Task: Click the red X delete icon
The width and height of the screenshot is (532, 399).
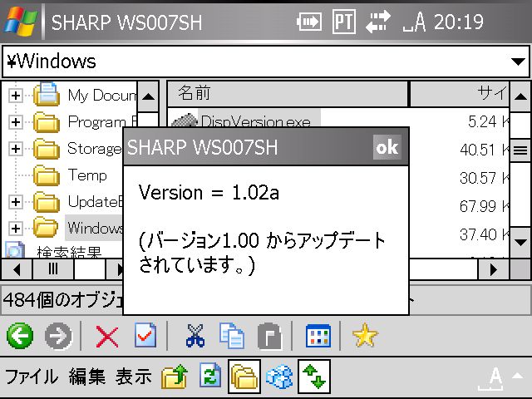Action: click(x=107, y=337)
